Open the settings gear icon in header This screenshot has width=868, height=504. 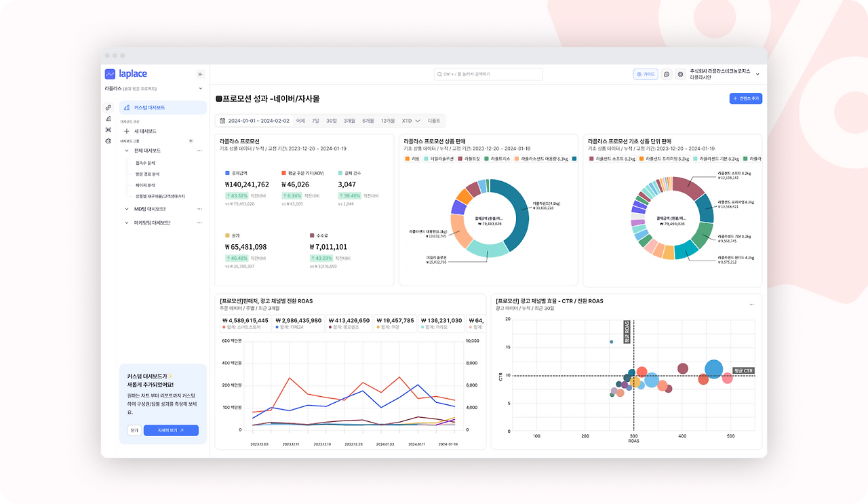pos(680,74)
